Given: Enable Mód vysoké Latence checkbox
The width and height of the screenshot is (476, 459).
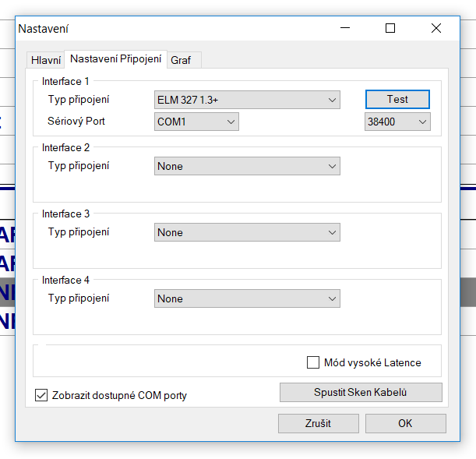Looking at the screenshot, I should click(x=313, y=362).
